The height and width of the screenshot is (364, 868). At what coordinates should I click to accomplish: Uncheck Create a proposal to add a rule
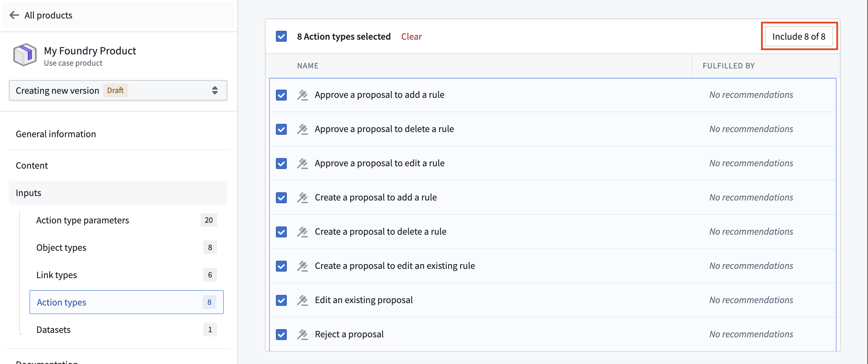pos(281,197)
